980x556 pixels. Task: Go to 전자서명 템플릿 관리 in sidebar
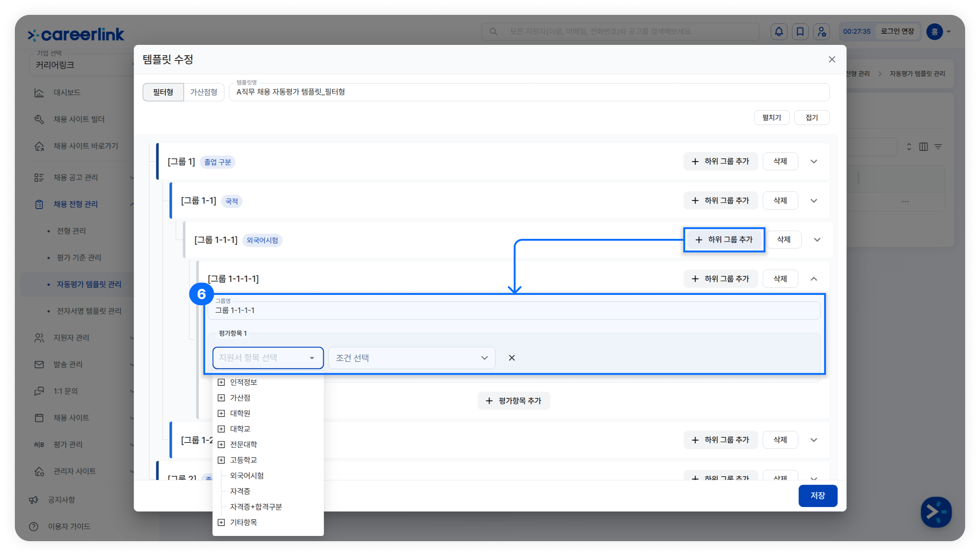(89, 311)
